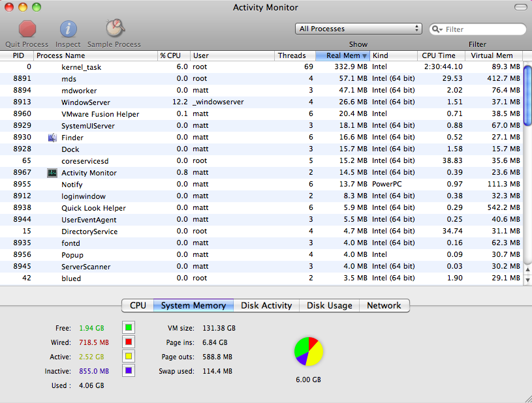Click the Used 4.06 GB value
This screenshot has width=532, height=403.
(x=91, y=385)
